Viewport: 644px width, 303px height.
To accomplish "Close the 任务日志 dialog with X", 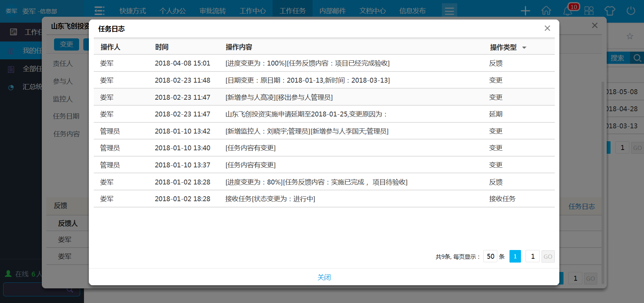I will pyautogui.click(x=547, y=28).
